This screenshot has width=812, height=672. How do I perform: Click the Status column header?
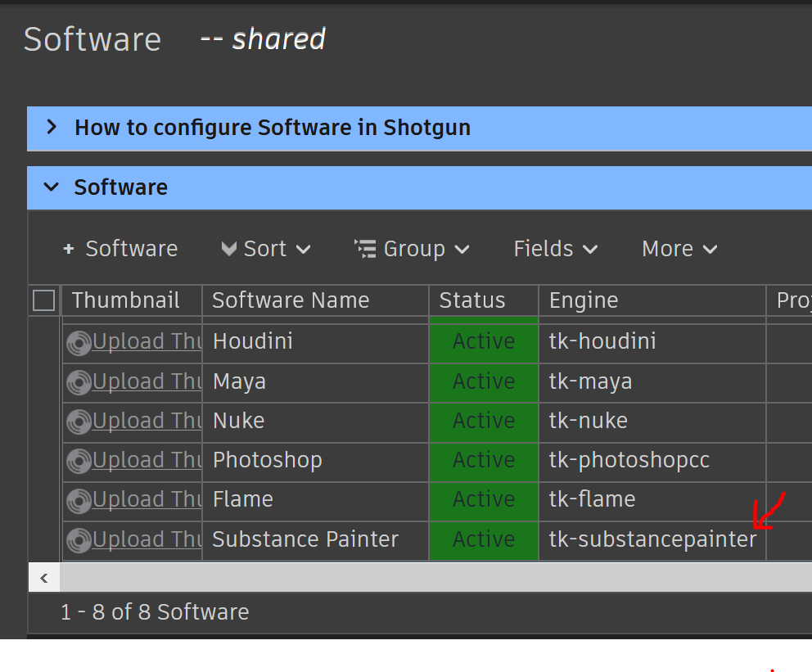coord(485,300)
